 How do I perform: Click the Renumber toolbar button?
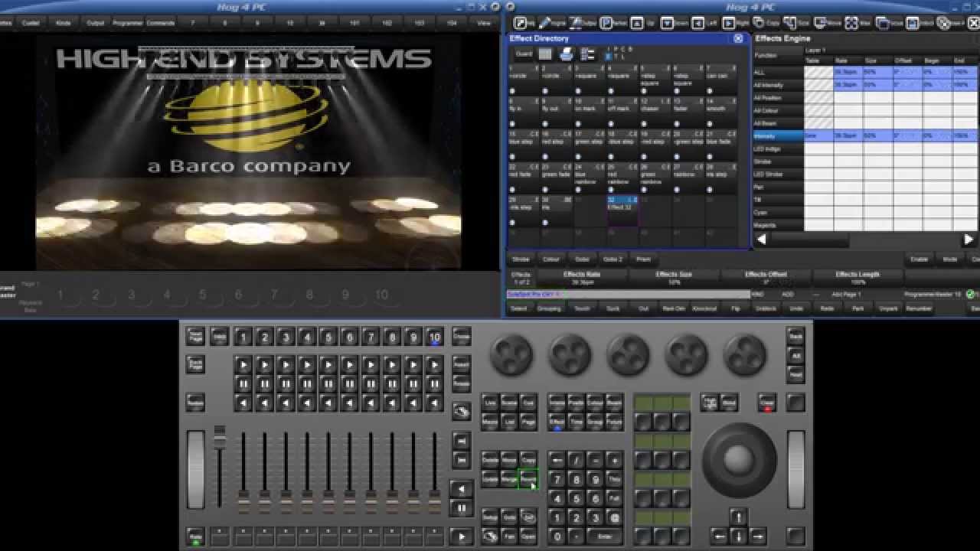click(918, 309)
